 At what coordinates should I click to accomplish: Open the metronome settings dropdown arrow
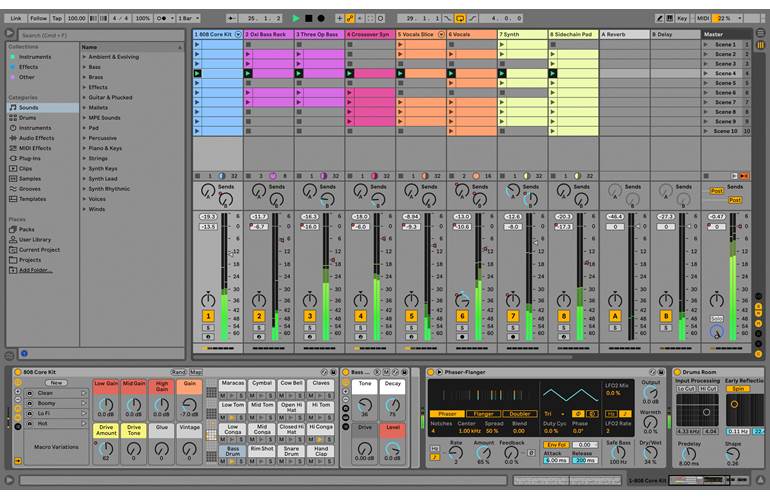[x=172, y=18]
